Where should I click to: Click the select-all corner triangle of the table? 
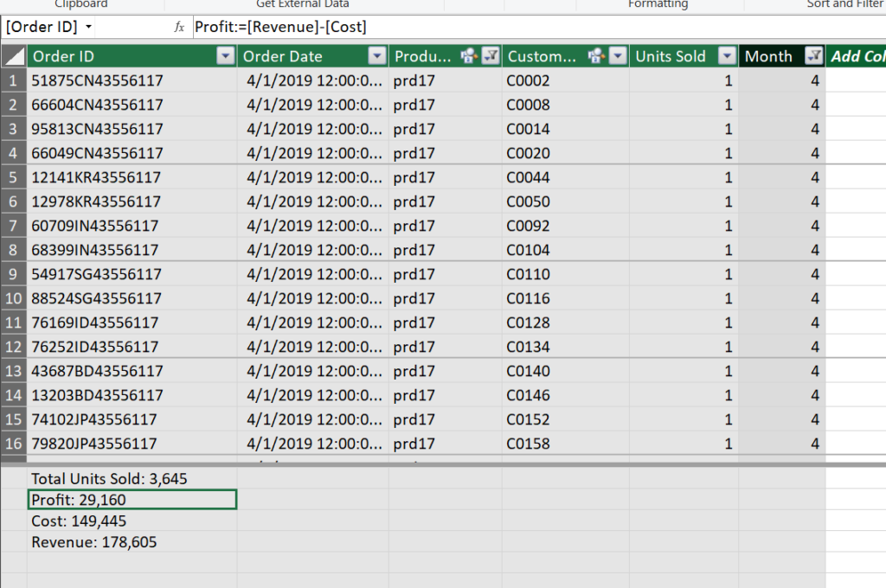pyautogui.click(x=13, y=56)
